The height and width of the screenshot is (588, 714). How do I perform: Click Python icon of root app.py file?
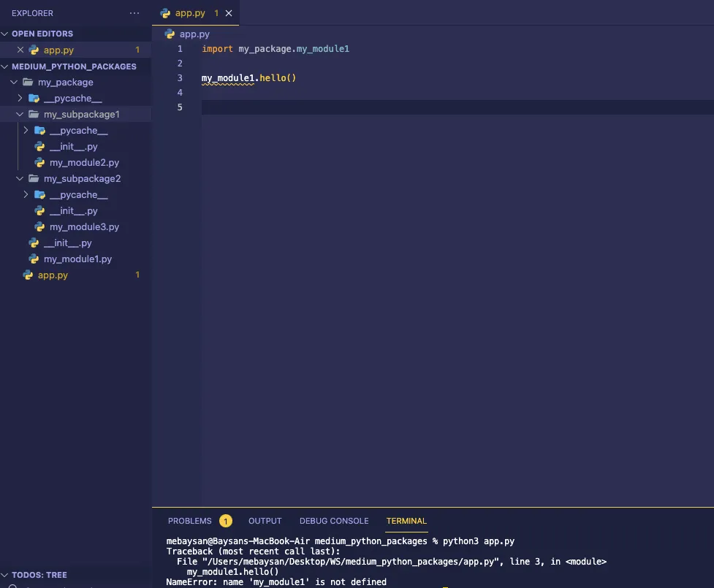(x=29, y=275)
